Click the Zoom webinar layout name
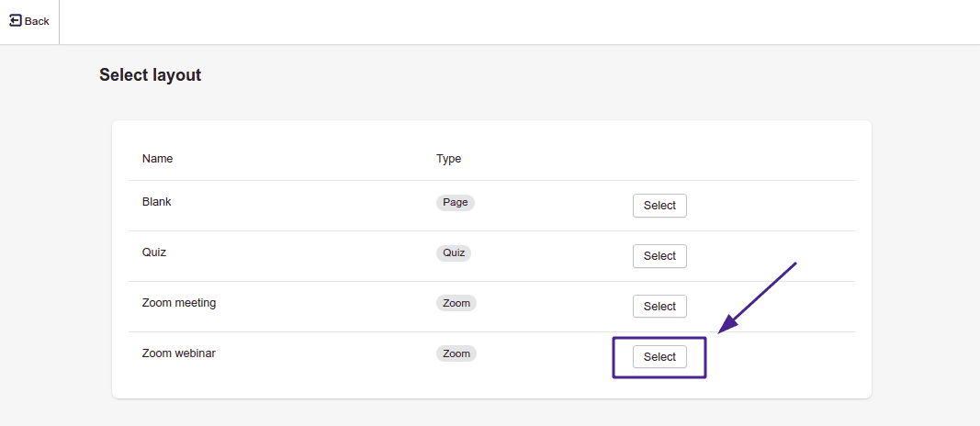Screen dimensions: 980x426 point(178,353)
